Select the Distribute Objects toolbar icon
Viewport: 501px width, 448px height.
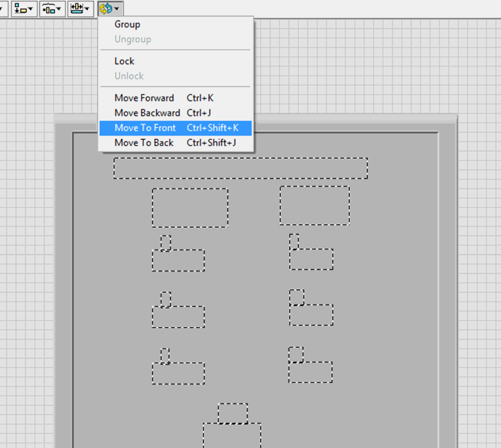pyautogui.click(x=49, y=8)
